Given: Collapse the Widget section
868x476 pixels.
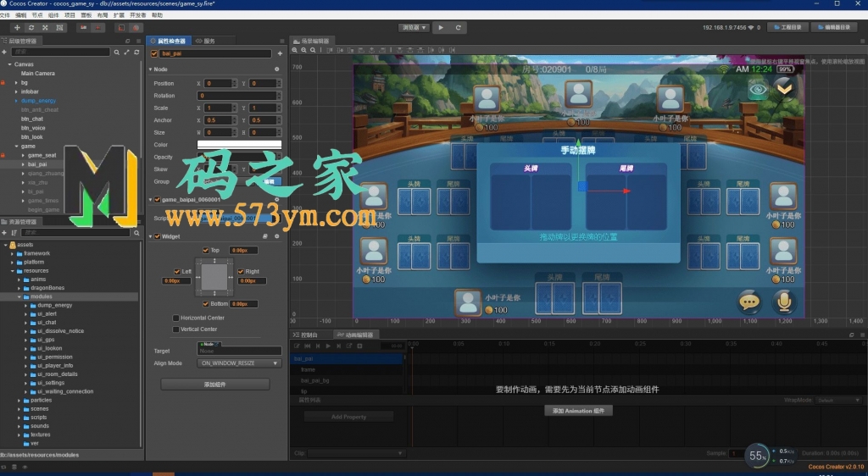Looking at the screenshot, I should 151,236.
